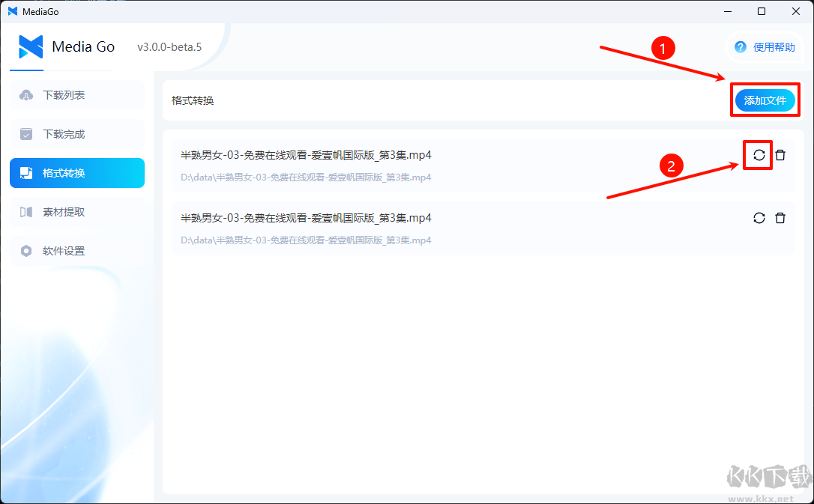The image size is (814, 504).
Task: Click the Media Go logo icon
Action: tap(31, 46)
